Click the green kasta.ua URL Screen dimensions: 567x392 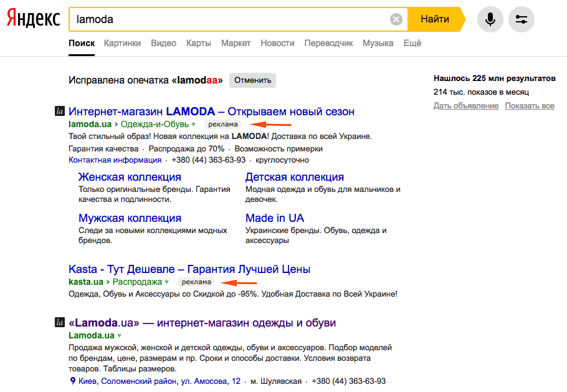86,282
